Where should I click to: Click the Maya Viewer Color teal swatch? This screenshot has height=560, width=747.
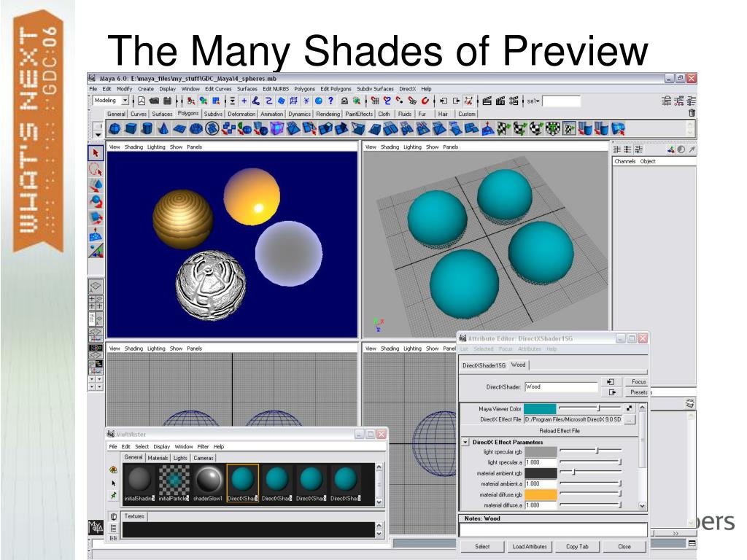tap(540, 408)
